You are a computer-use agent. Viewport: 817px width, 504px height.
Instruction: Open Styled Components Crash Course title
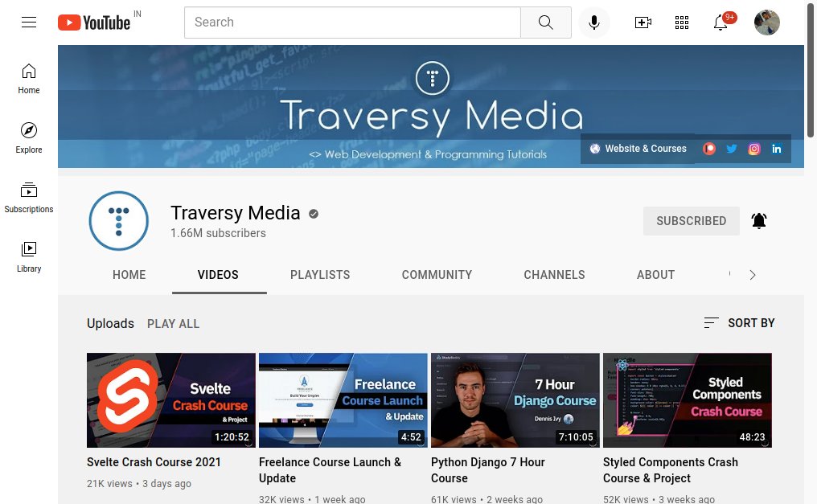click(x=671, y=469)
